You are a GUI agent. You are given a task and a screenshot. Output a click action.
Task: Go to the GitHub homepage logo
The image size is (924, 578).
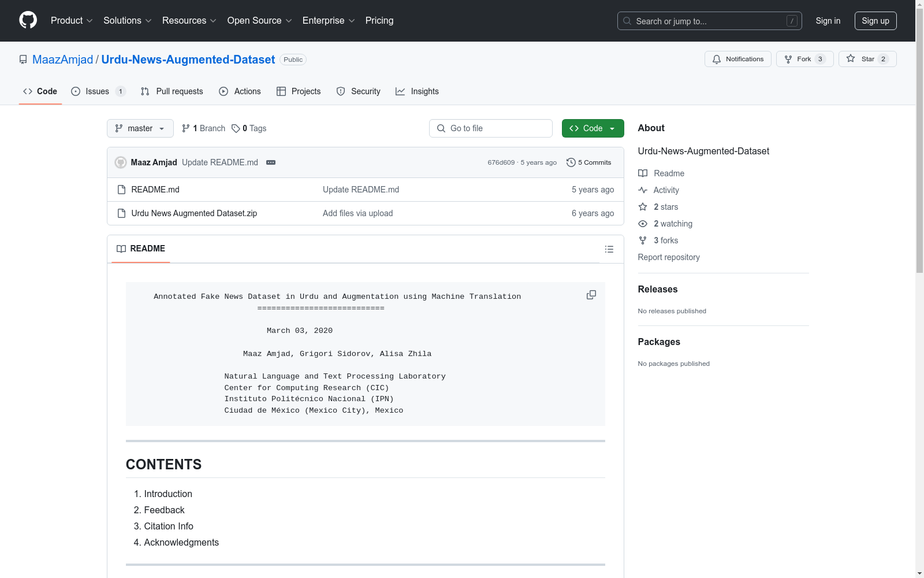point(28,20)
